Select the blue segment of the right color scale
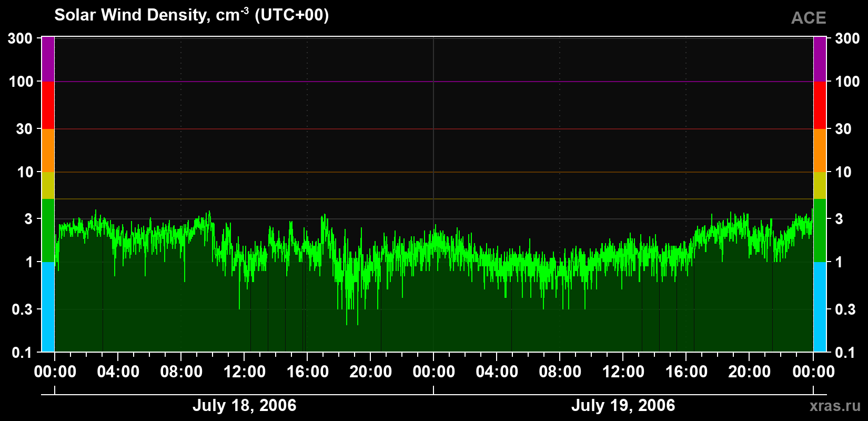This screenshot has width=868, height=421. point(820,307)
